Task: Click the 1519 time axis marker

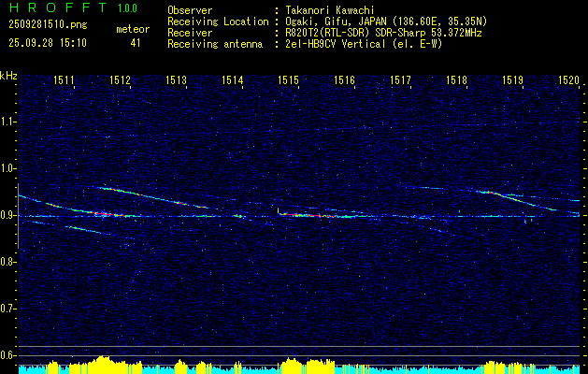Action: pyautogui.click(x=512, y=79)
